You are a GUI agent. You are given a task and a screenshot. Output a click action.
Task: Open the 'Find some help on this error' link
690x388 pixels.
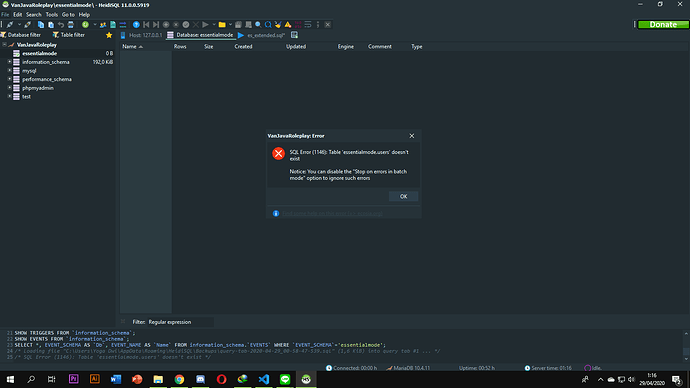tap(332, 213)
